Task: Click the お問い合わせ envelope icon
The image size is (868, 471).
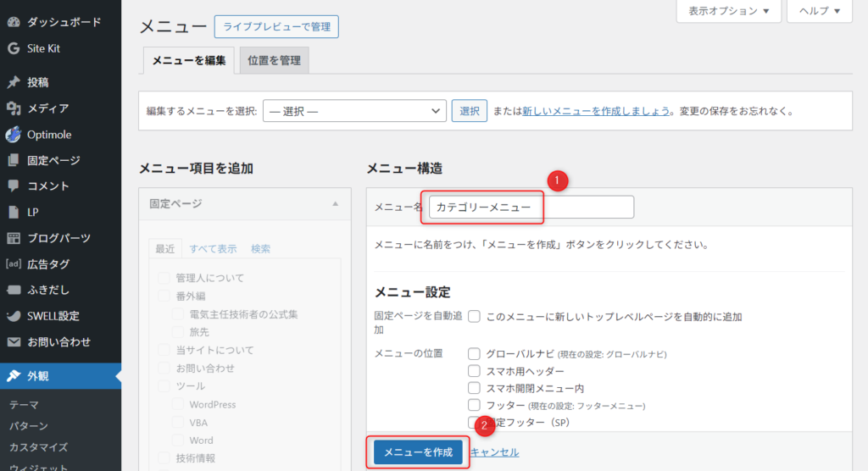Action: point(13,342)
